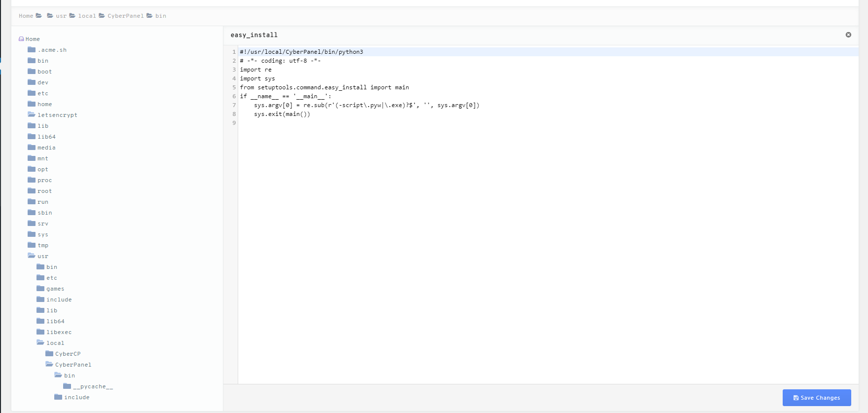Click the Save Changes button
The height and width of the screenshot is (413, 868).
tap(817, 398)
